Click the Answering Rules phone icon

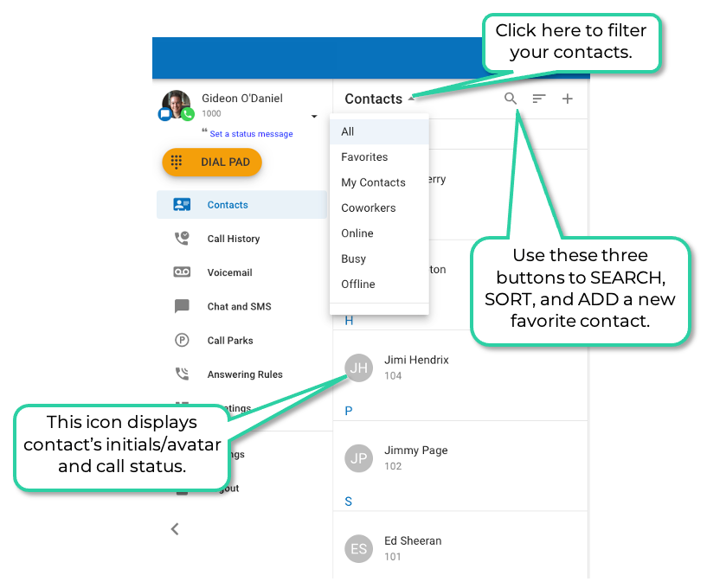pyautogui.click(x=182, y=374)
